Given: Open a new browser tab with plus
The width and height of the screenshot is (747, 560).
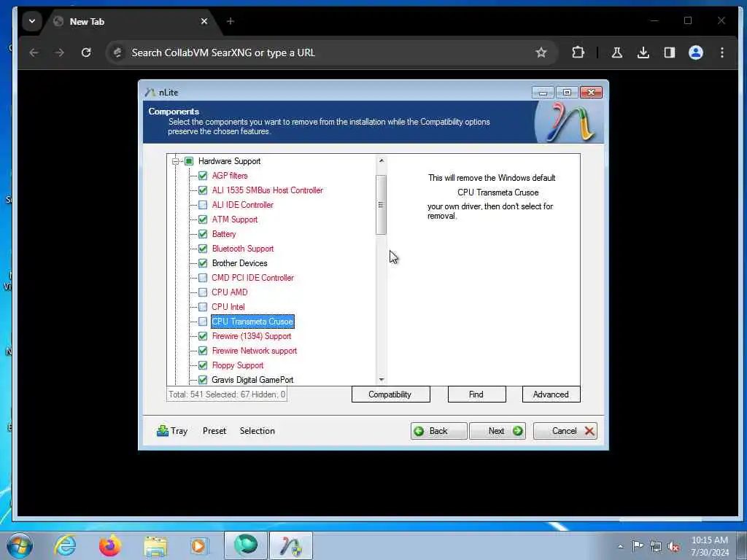Looking at the screenshot, I should [x=231, y=21].
